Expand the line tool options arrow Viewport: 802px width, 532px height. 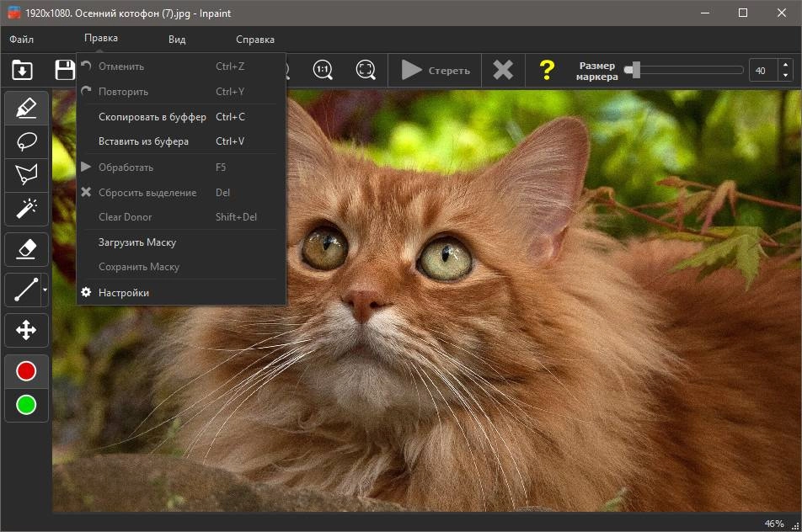[45, 290]
